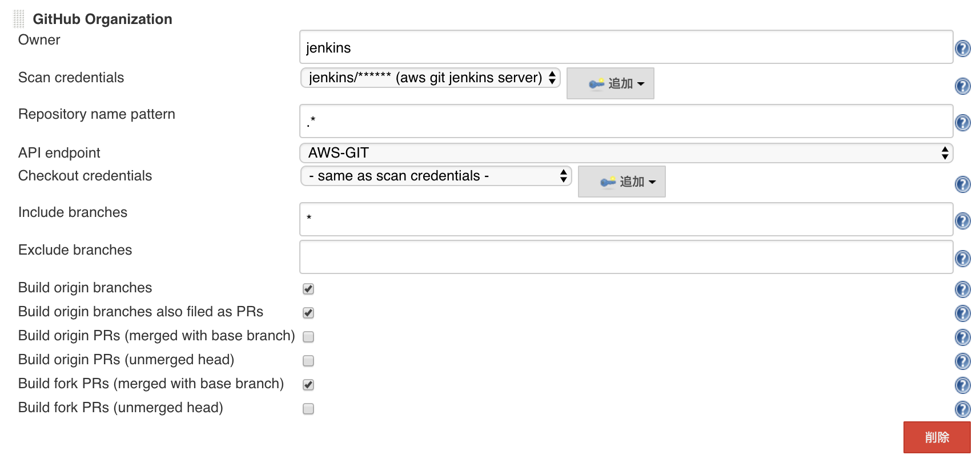Expand the 追加 menu next to Scan credentials
This screenshot has height=467, width=980.
[x=610, y=83]
